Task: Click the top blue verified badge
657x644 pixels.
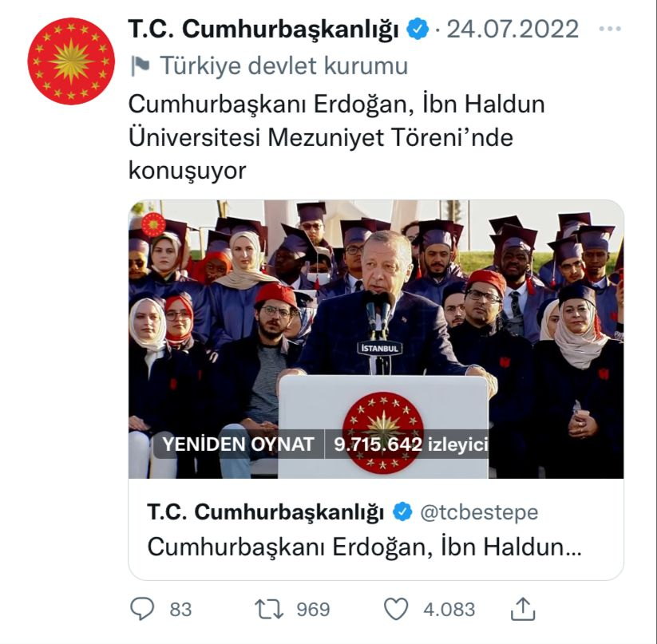Action: pos(418,29)
